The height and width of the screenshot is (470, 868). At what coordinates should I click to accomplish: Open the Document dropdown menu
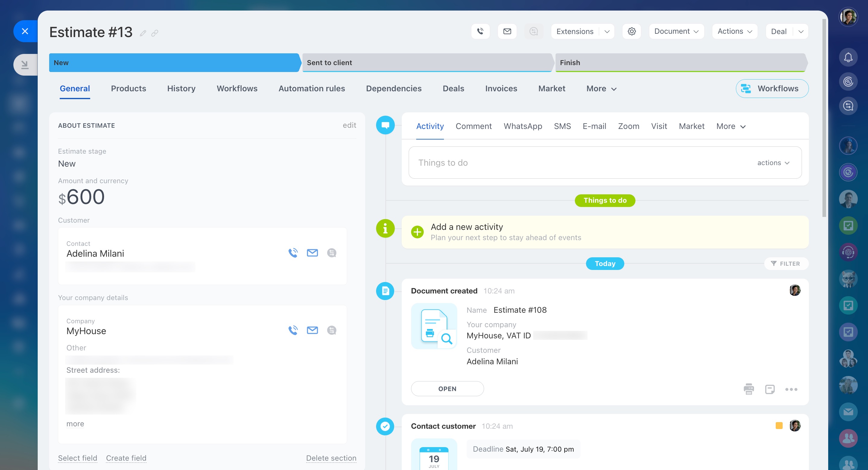point(676,31)
